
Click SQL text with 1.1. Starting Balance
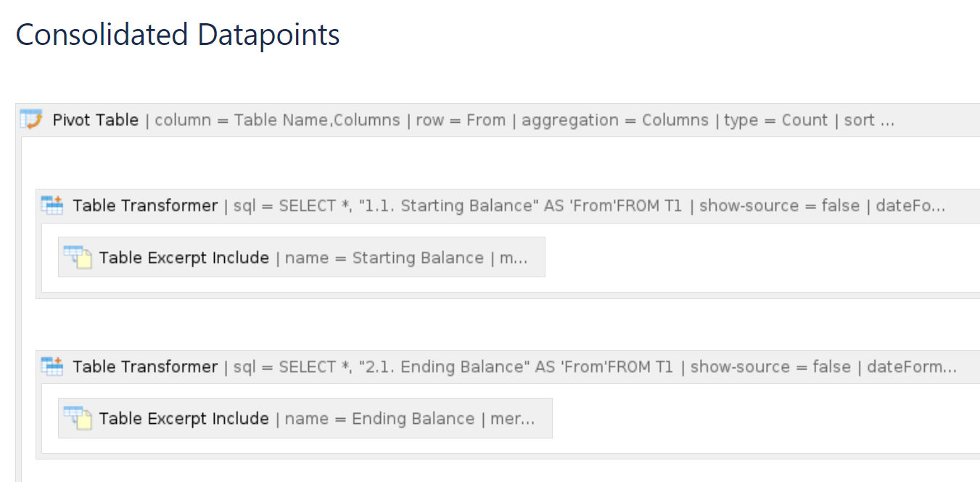point(458,206)
